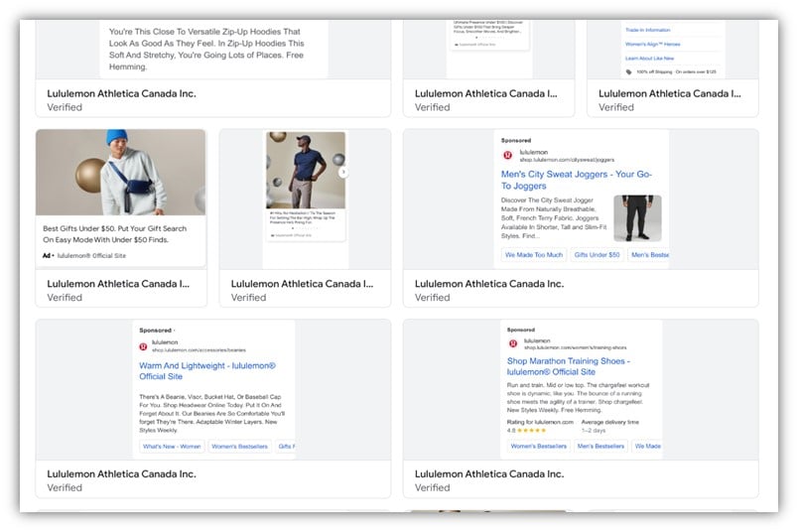Screen dimensions: 798x532
Task: Click 'Men's Bestsellers' in the training shoes ad
Action: click(x=600, y=446)
